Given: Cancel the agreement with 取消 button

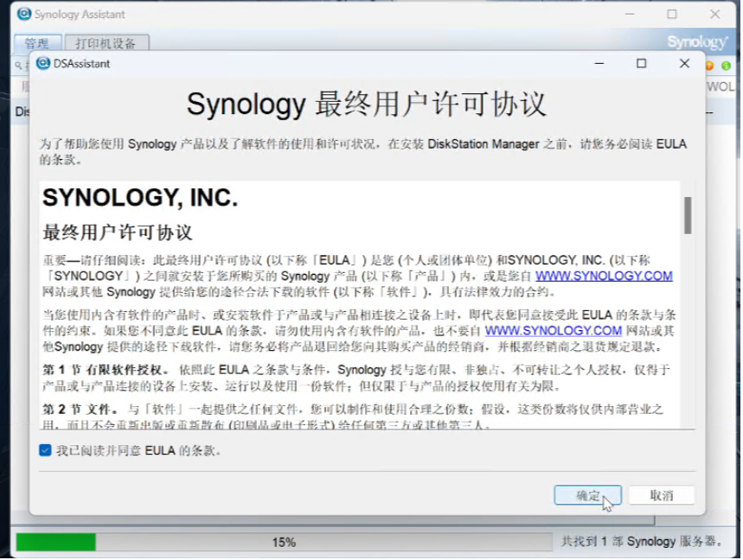Looking at the screenshot, I should click(663, 497).
